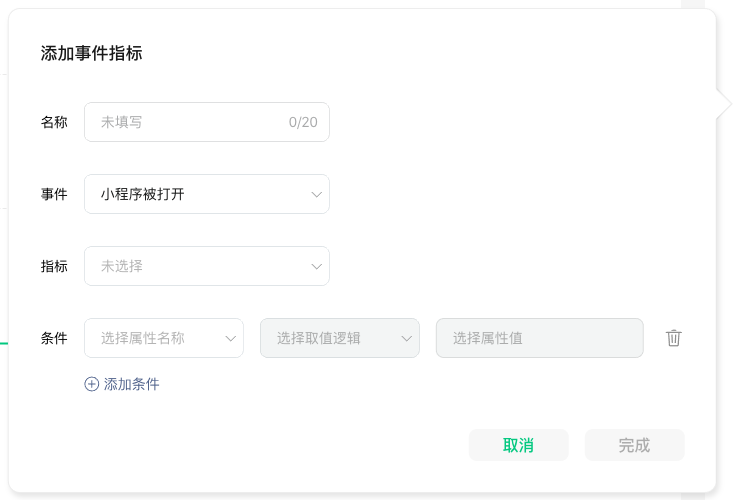The height and width of the screenshot is (500, 737).
Task: Click the 指标 field label
Action: [54, 266]
